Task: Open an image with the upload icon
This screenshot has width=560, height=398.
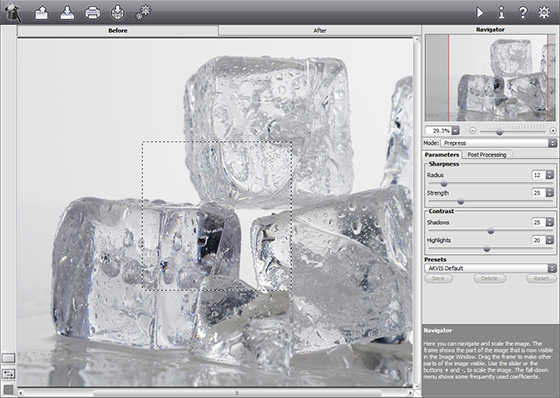Action: tap(42, 13)
